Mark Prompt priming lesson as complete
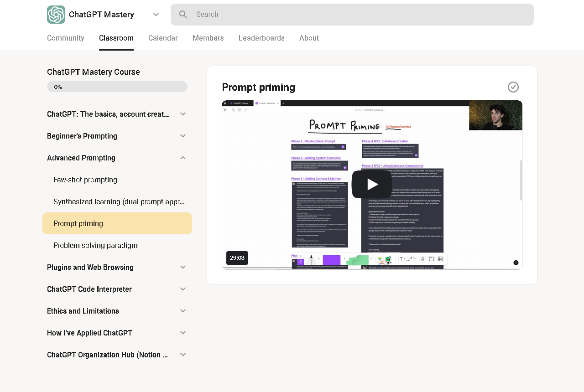584x392 pixels. click(513, 87)
